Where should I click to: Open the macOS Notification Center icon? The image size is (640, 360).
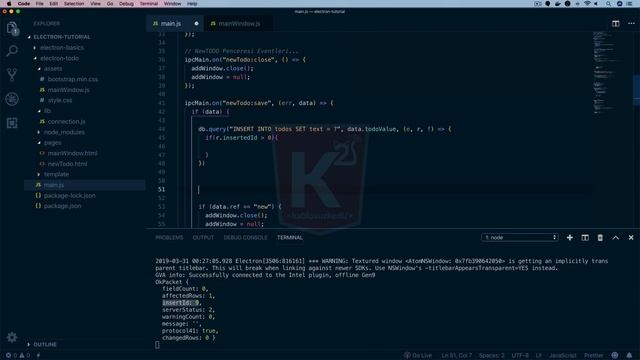click(629, 4)
